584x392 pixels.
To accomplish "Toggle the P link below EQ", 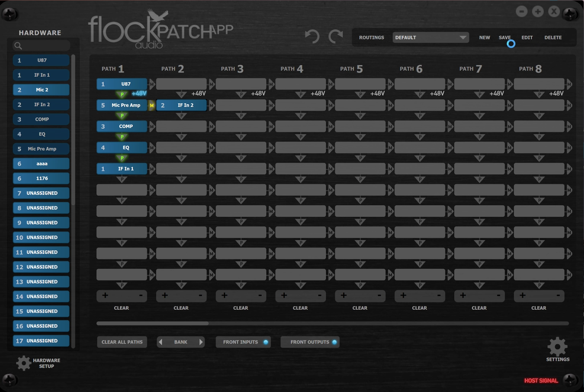I will [x=122, y=158].
